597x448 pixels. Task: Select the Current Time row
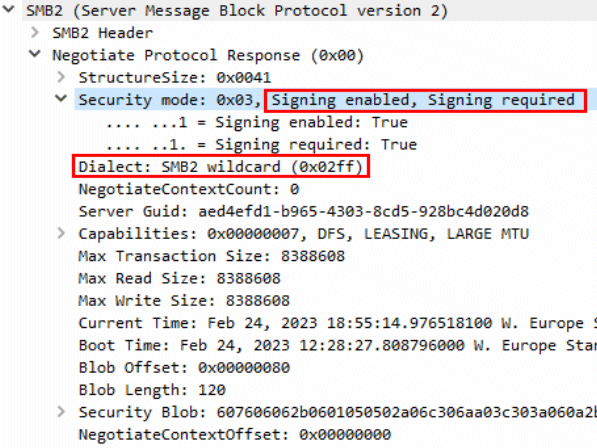click(337, 323)
